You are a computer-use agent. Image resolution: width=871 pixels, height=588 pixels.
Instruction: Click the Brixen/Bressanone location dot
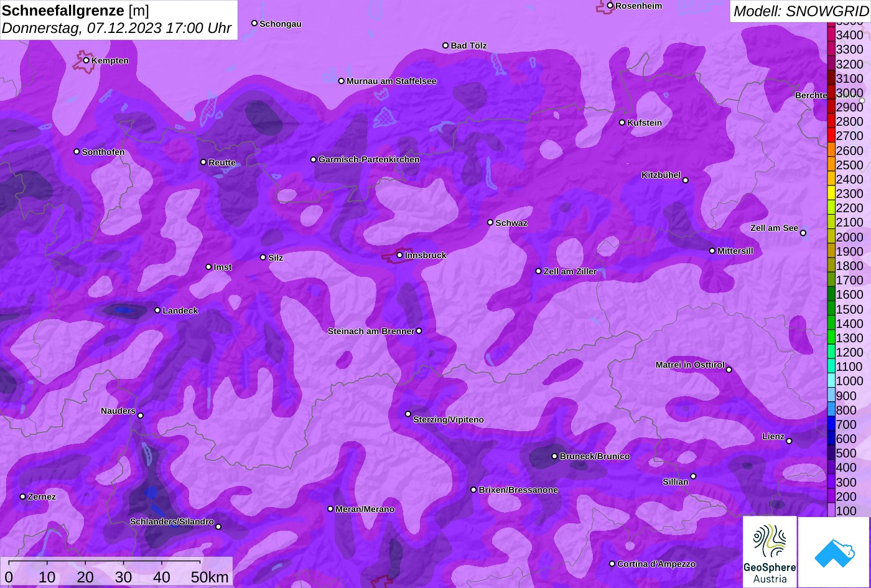point(473,490)
